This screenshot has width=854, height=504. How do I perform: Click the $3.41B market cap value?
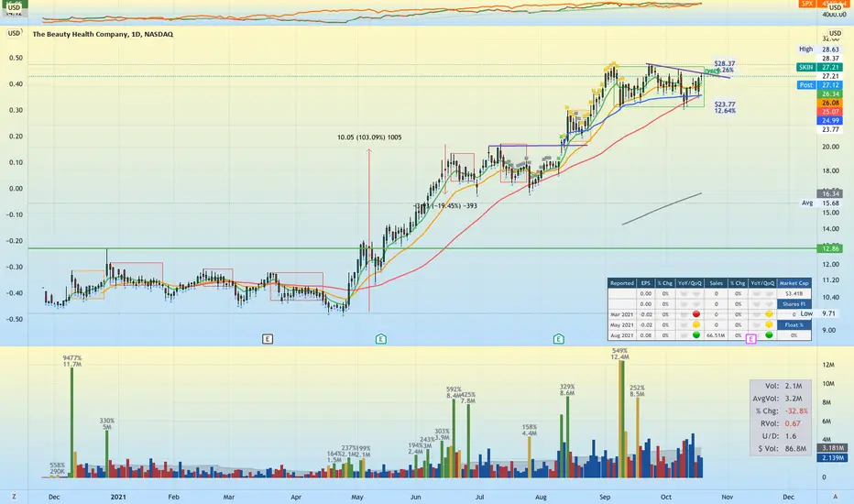pos(794,293)
